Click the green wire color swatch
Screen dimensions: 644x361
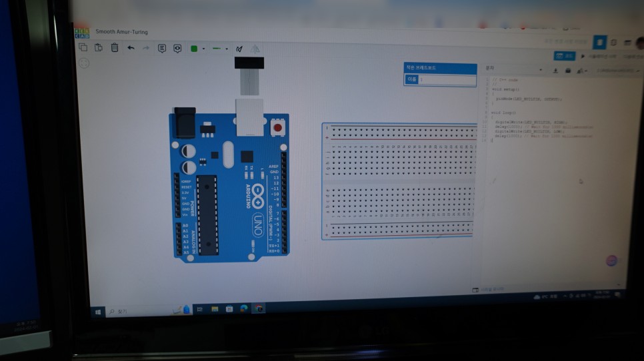[194, 49]
